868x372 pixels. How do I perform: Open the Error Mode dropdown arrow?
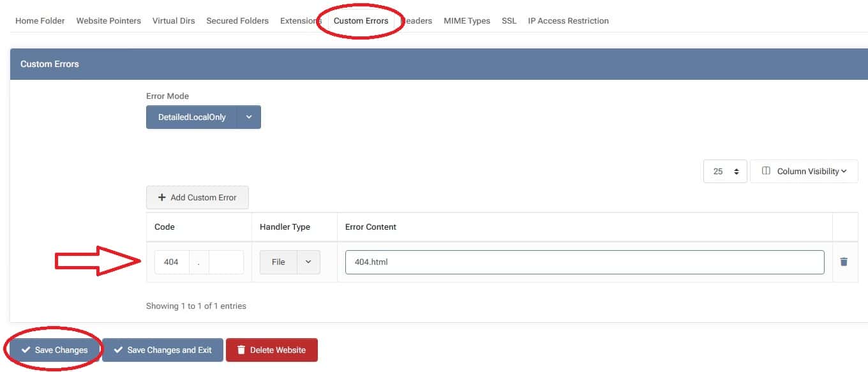coord(249,117)
